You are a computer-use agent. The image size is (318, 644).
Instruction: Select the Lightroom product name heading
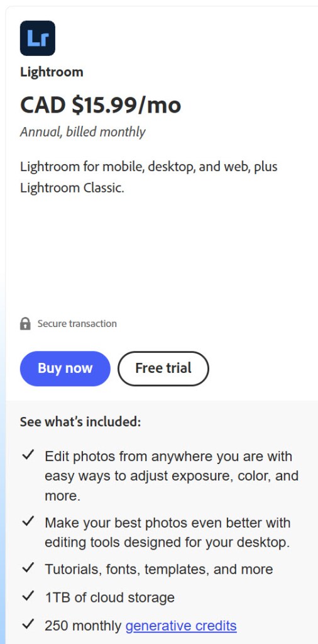click(x=52, y=72)
